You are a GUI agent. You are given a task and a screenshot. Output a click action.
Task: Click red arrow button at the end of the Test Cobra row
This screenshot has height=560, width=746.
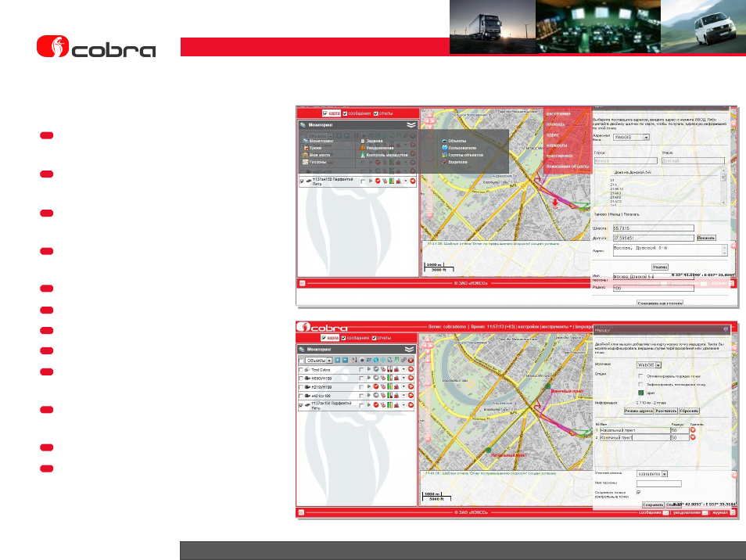pos(411,370)
